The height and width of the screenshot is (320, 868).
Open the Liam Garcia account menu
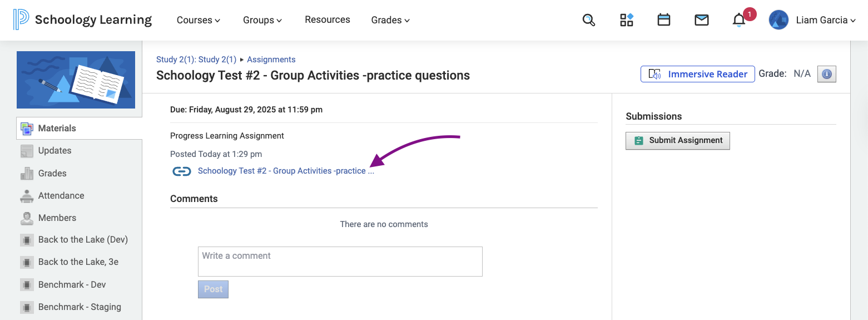coord(812,20)
